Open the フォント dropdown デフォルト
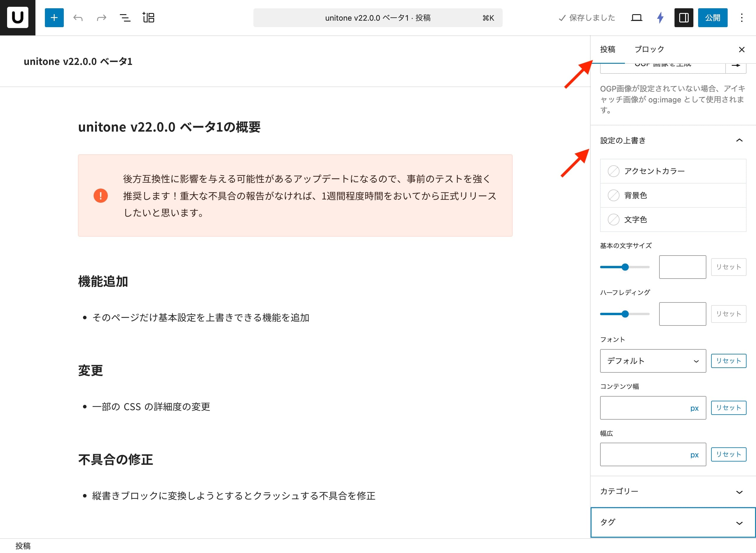The width and height of the screenshot is (756, 553). (x=653, y=361)
